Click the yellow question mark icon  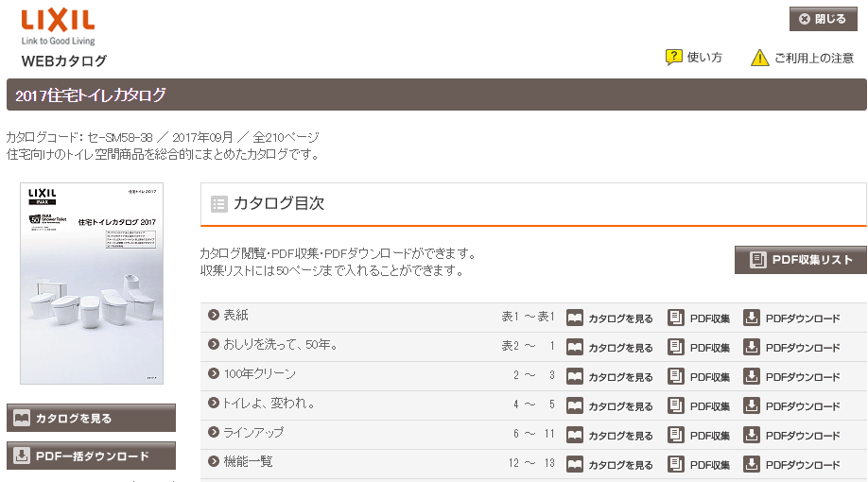click(674, 57)
